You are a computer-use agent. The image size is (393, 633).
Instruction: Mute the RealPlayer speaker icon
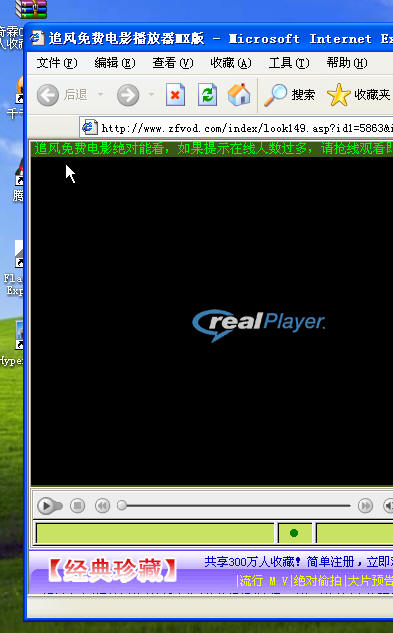tap(388, 505)
